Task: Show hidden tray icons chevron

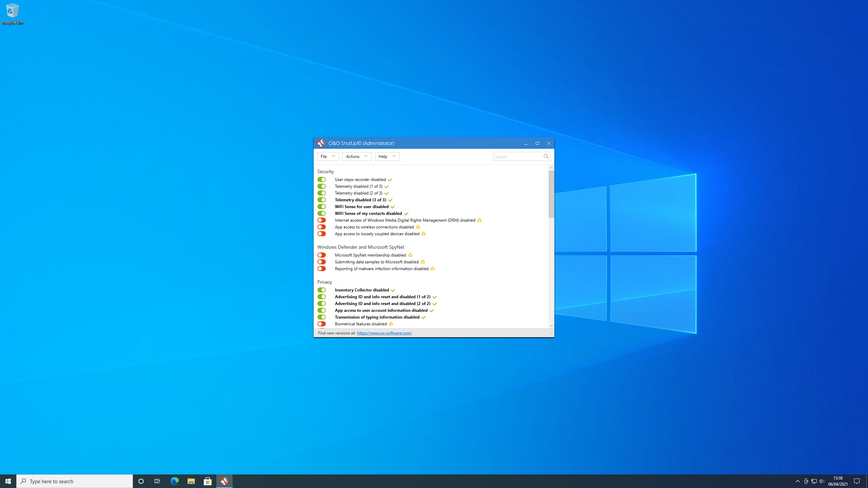Action: click(x=798, y=481)
